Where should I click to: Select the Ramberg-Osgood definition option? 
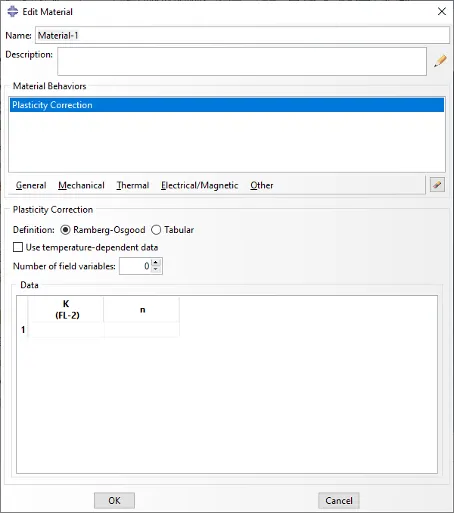click(65, 230)
